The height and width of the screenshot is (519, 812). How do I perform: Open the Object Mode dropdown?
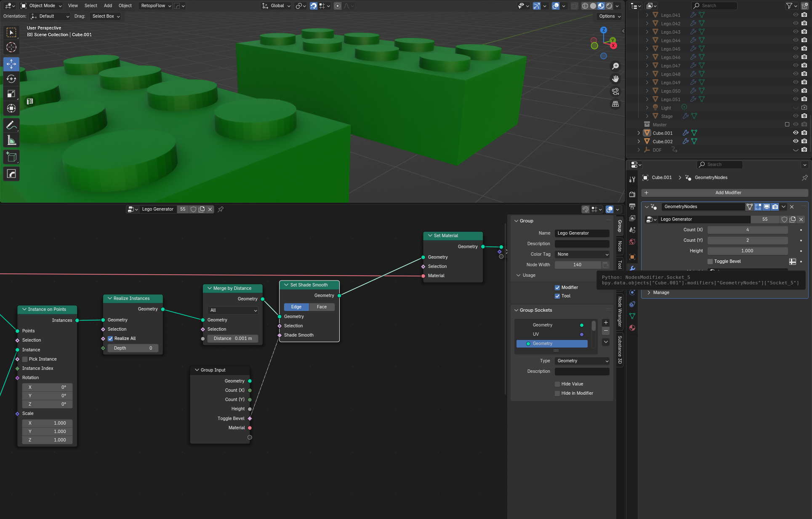coord(42,6)
